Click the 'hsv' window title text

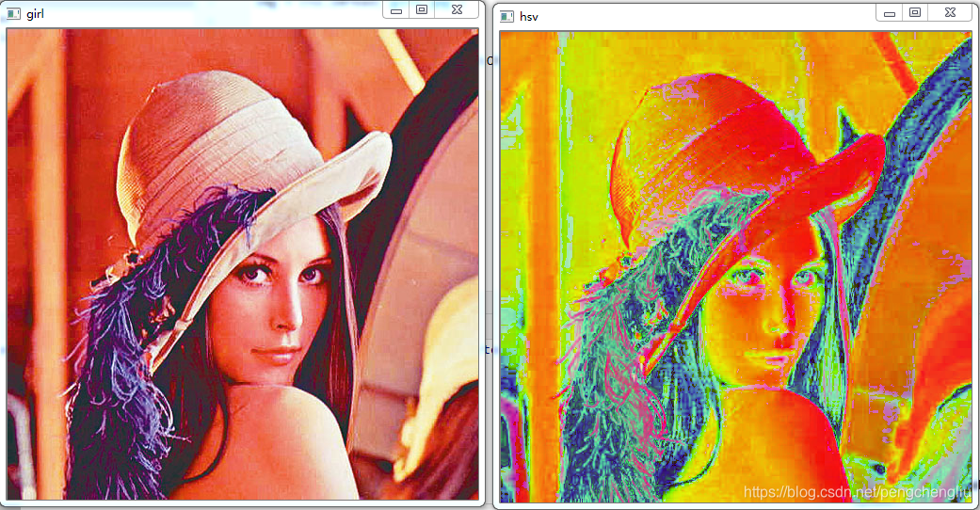click(x=529, y=17)
